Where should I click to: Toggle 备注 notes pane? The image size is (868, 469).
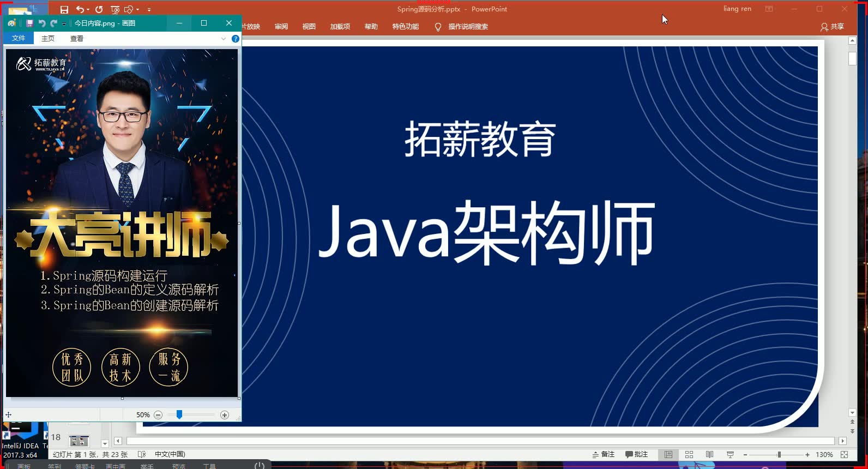pos(604,454)
